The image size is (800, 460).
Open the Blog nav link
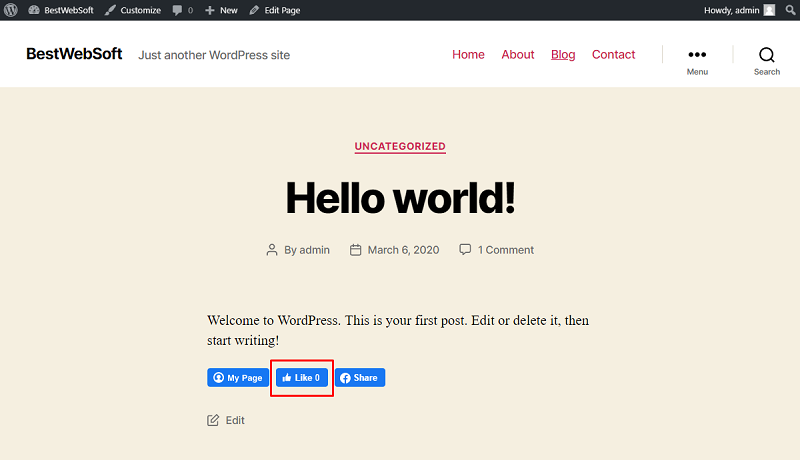563,55
